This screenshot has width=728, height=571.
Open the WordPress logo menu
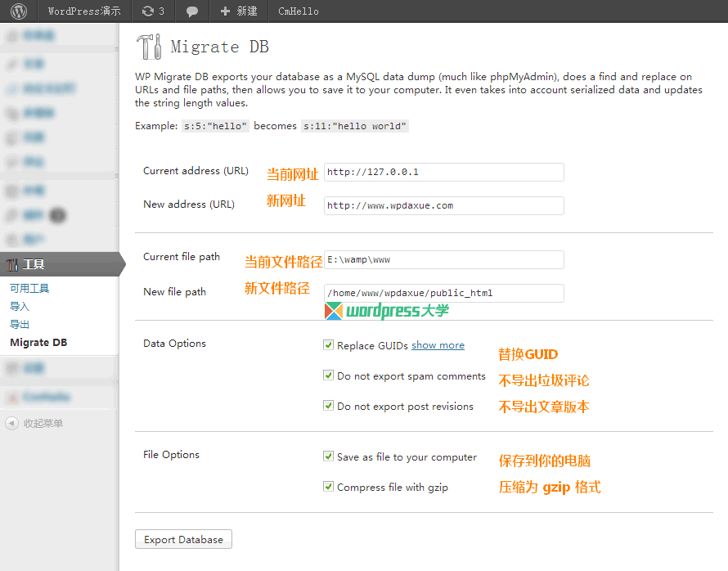19,11
